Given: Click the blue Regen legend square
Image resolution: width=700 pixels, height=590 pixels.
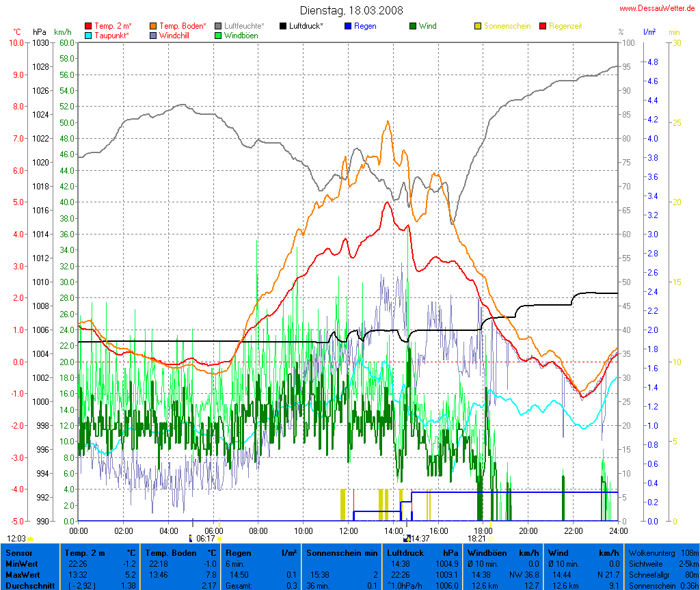Looking at the screenshot, I should pyautogui.click(x=348, y=26).
